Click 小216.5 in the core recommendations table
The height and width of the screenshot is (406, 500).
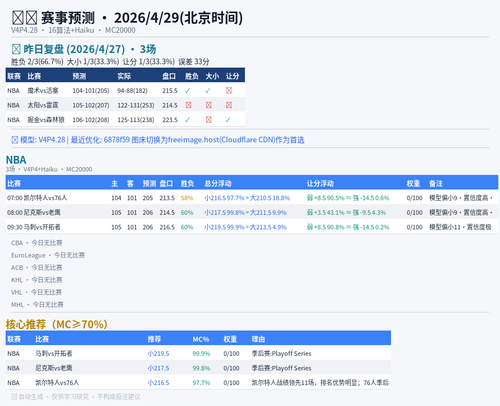[158, 383]
